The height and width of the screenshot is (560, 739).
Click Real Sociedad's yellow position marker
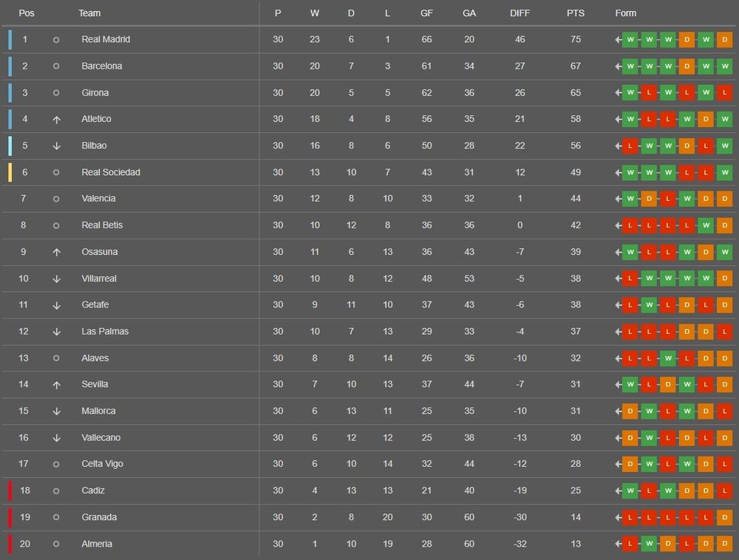pos(10,172)
